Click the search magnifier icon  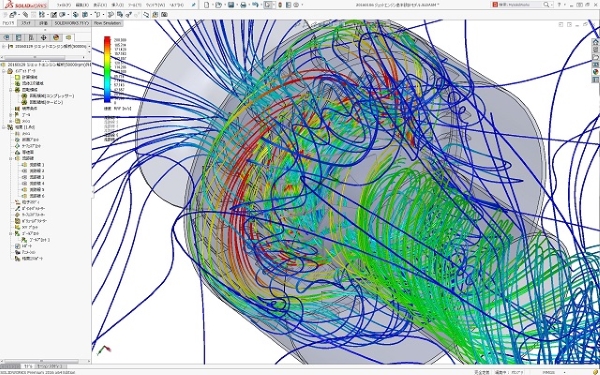point(546,5)
